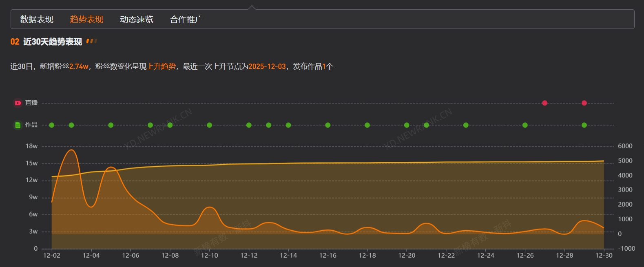Viewport: 644px width, 267px height.
Task: Select the green 作品 dot on 12-23
Action: click(x=466, y=125)
